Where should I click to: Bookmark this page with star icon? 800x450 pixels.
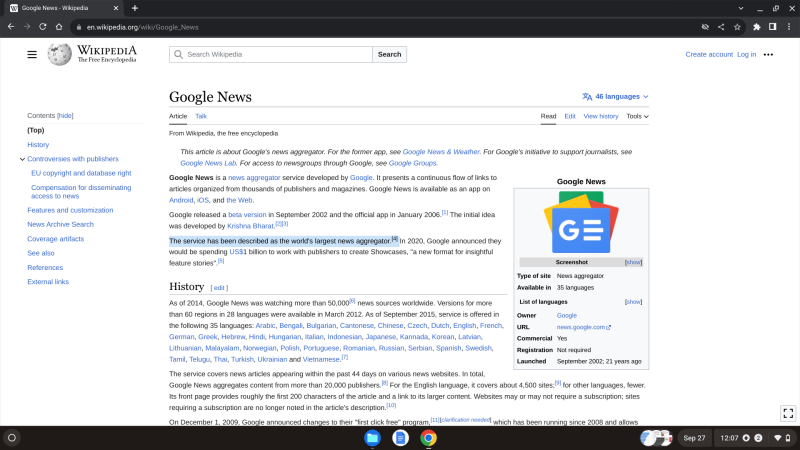737,27
